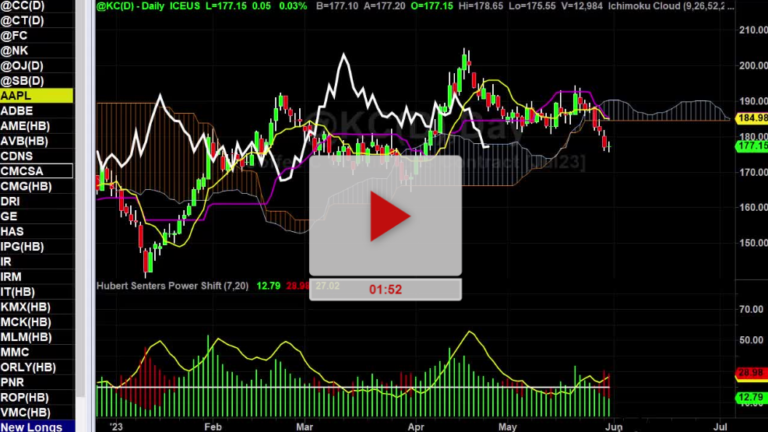Select the CMCSA symbol row
Screen dimensions: 768x432
coord(36,171)
